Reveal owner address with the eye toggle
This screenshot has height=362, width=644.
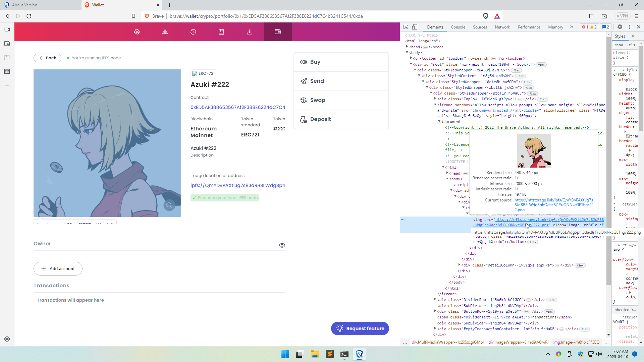pos(282,245)
